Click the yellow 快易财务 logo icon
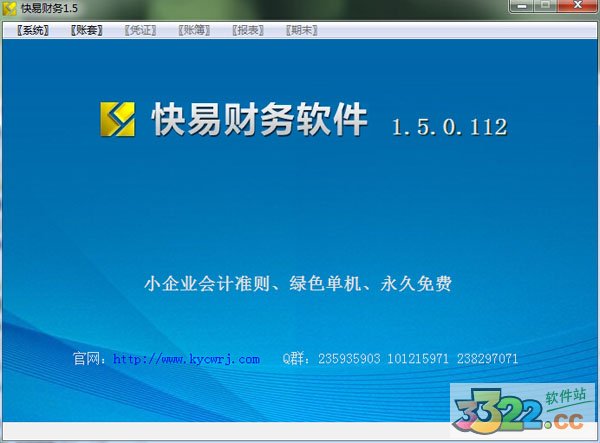The height and width of the screenshot is (443, 600). click(x=117, y=119)
